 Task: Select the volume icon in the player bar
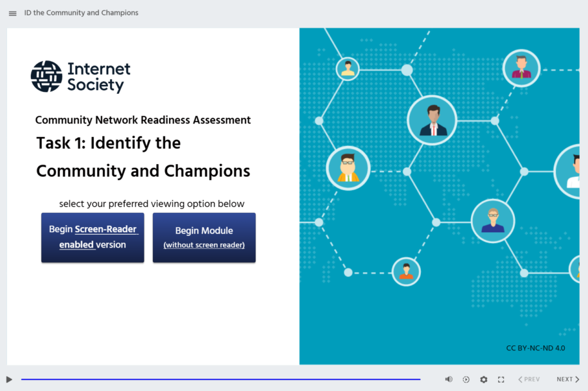click(449, 379)
